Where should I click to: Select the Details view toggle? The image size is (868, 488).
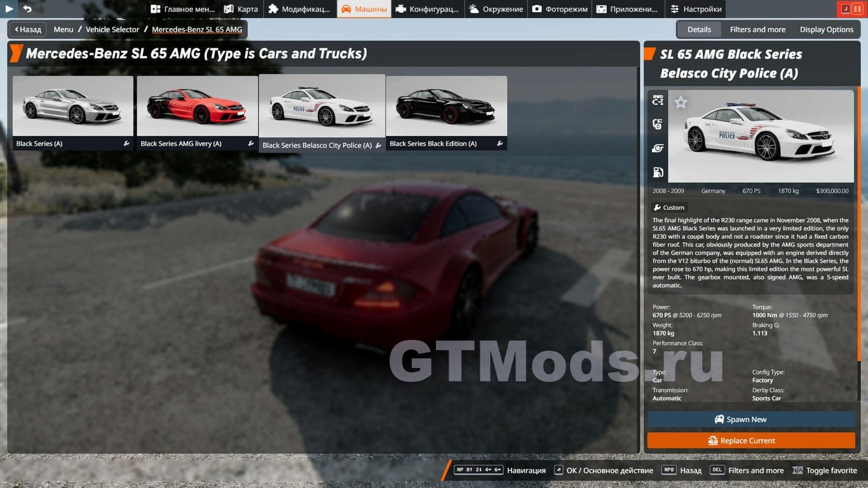coord(699,29)
